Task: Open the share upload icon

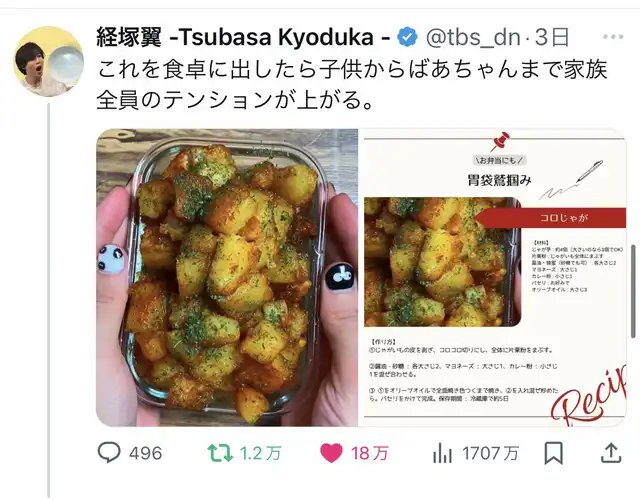Action: click(x=611, y=453)
